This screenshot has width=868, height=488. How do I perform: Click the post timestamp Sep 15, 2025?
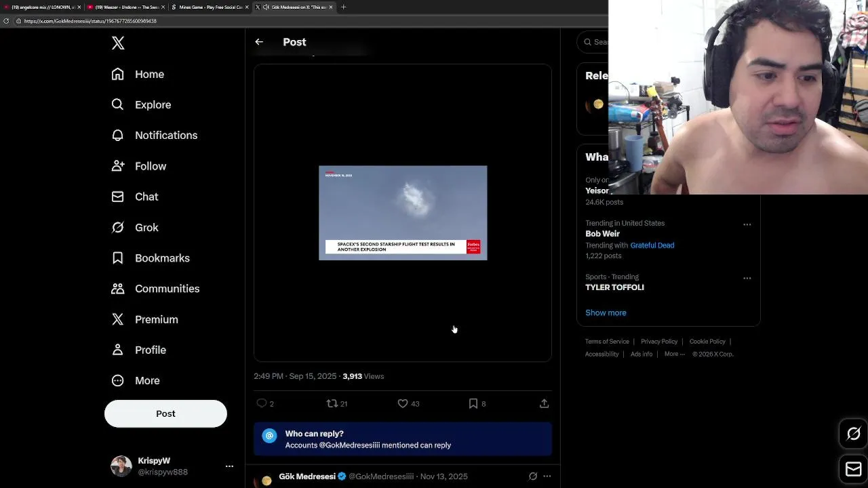pyautogui.click(x=295, y=376)
